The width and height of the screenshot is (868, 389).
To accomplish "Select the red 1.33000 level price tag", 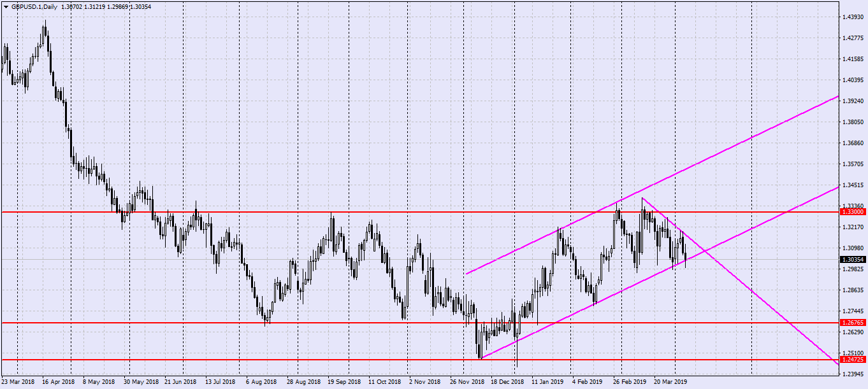I will pyautogui.click(x=852, y=211).
